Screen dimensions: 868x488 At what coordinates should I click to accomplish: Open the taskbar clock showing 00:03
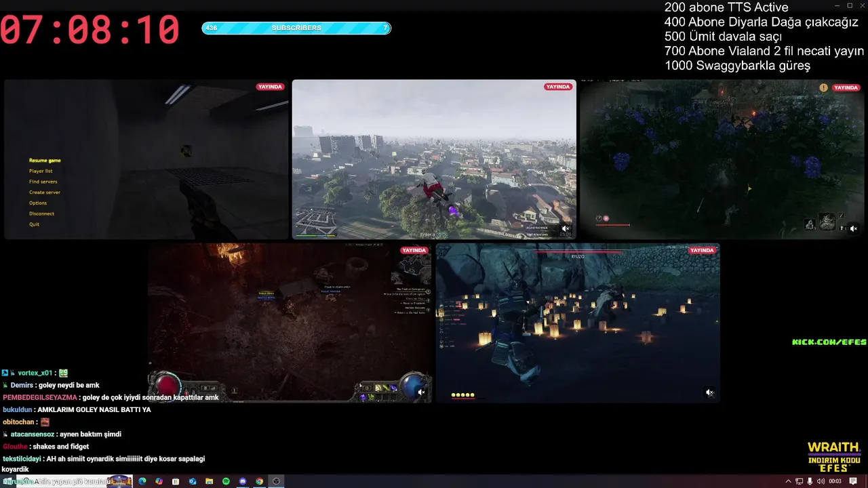click(835, 481)
